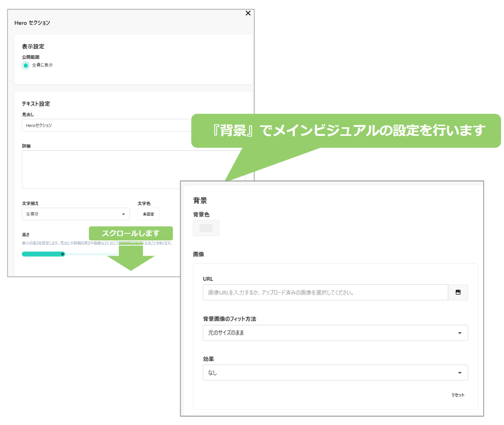Click the image URL input field
The image size is (504, 425).
tap(325, 293)
